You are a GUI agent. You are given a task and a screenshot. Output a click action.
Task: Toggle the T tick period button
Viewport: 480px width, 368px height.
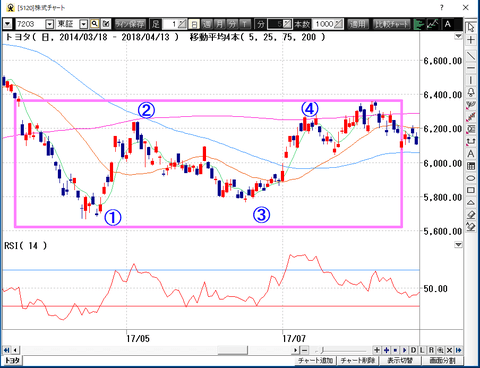tap(245, 24)
